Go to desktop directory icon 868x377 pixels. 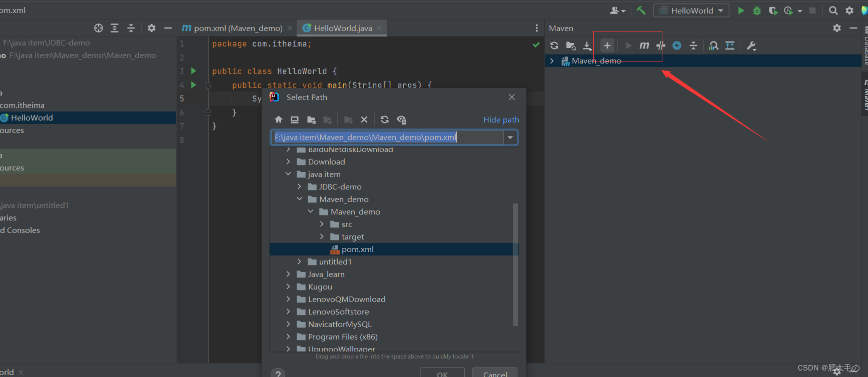[x=295, y=119]
